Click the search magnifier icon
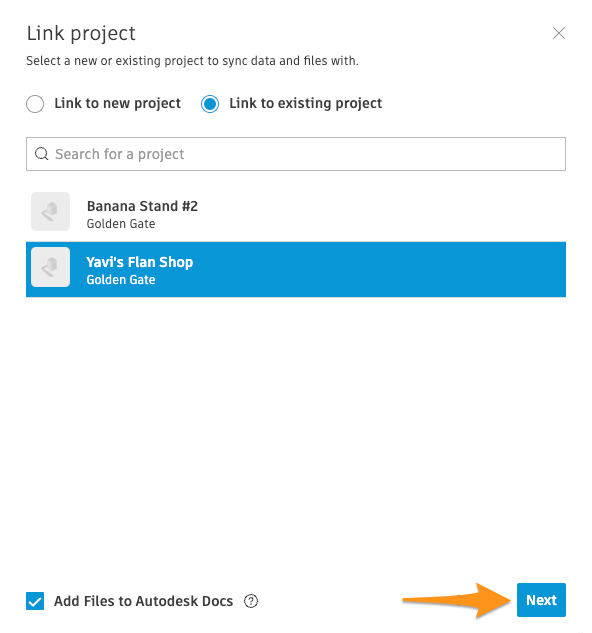 coord(41,154)
